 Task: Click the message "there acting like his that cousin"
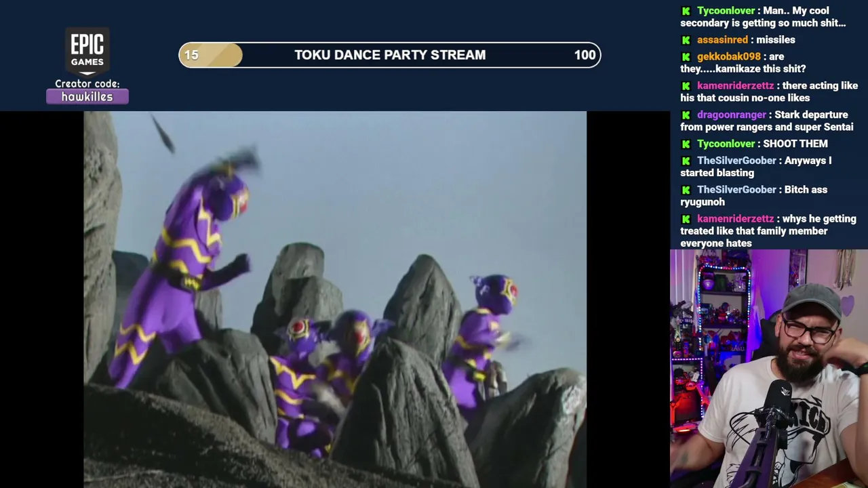(x=769, y=92)
